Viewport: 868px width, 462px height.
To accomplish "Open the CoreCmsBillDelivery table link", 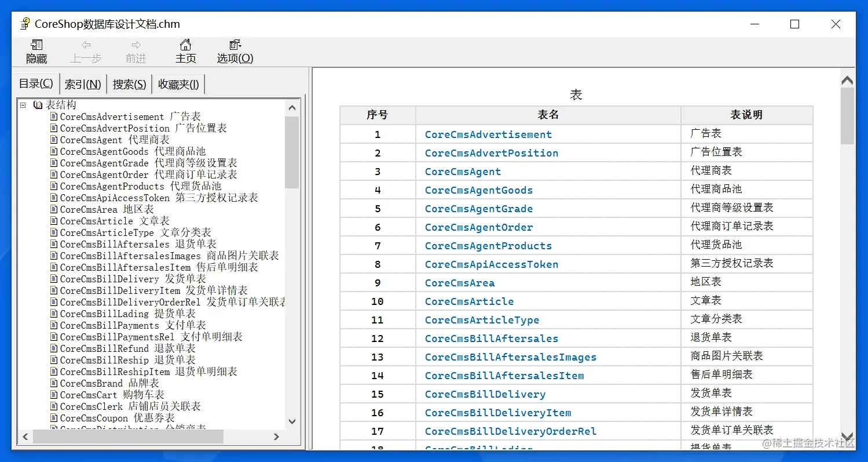I will 485,394.
